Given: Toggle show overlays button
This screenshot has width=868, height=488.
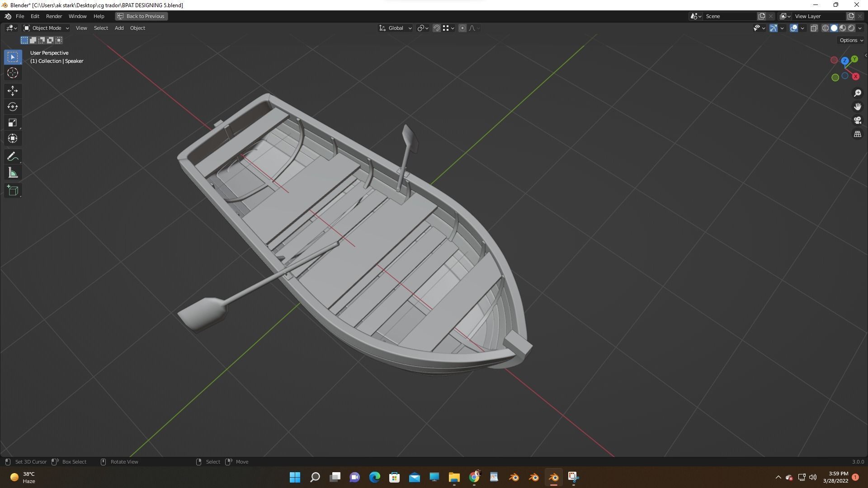Looking at the screenshot, I should click(794, 28).
